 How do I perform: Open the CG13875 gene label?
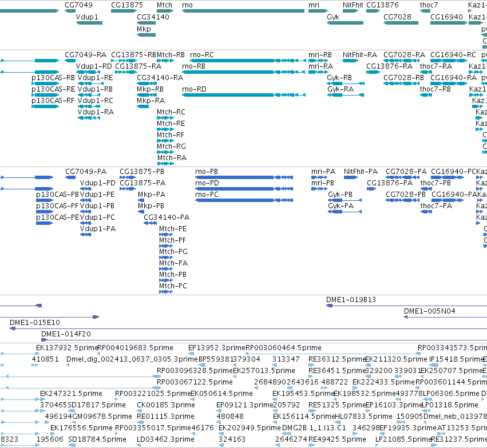(127, 5)
